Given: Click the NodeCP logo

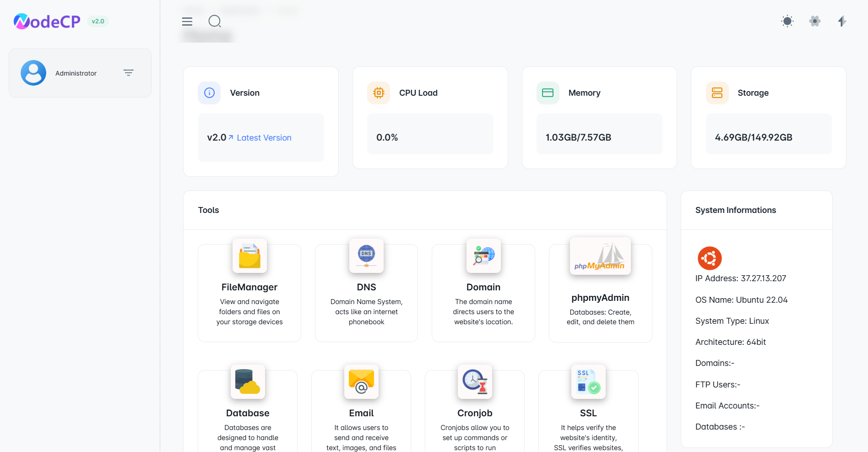Looking at the screenshot, I should point(47,21).
